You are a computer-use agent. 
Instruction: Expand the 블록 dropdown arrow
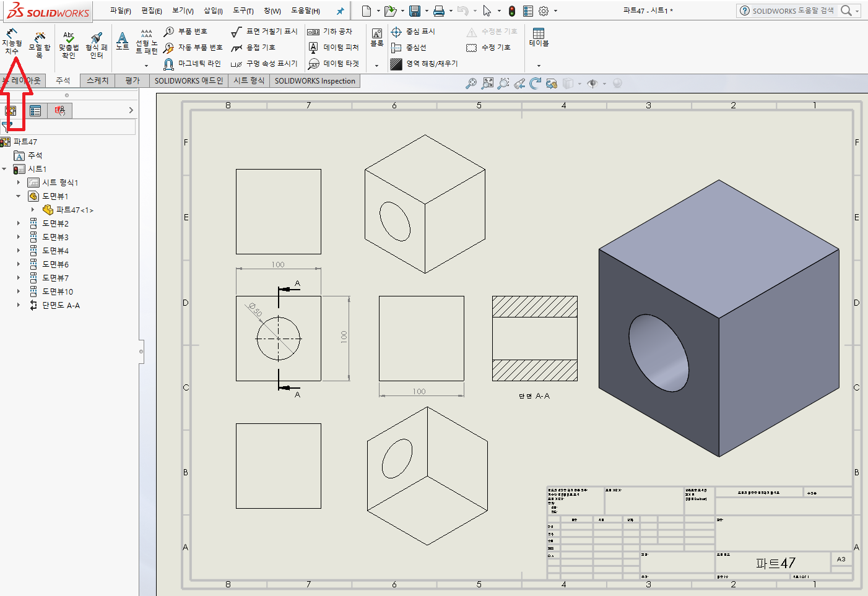(376, 65)
